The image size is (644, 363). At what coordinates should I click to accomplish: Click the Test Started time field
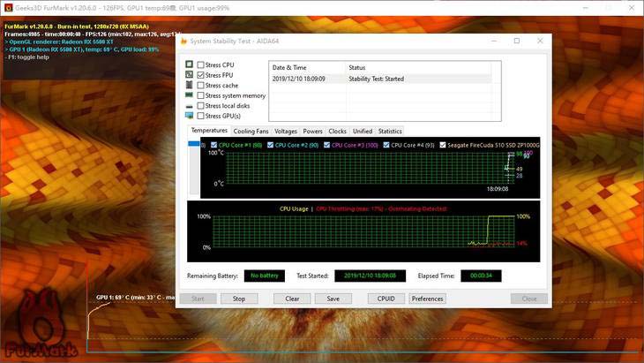click(370, 276)
